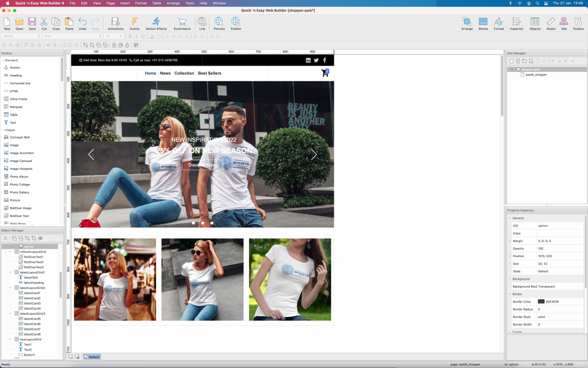Collapse the newLayoutGrid tree node
The height and width of the screenshot is (368, 588).
pyautogui.click(x=10, y=339)
